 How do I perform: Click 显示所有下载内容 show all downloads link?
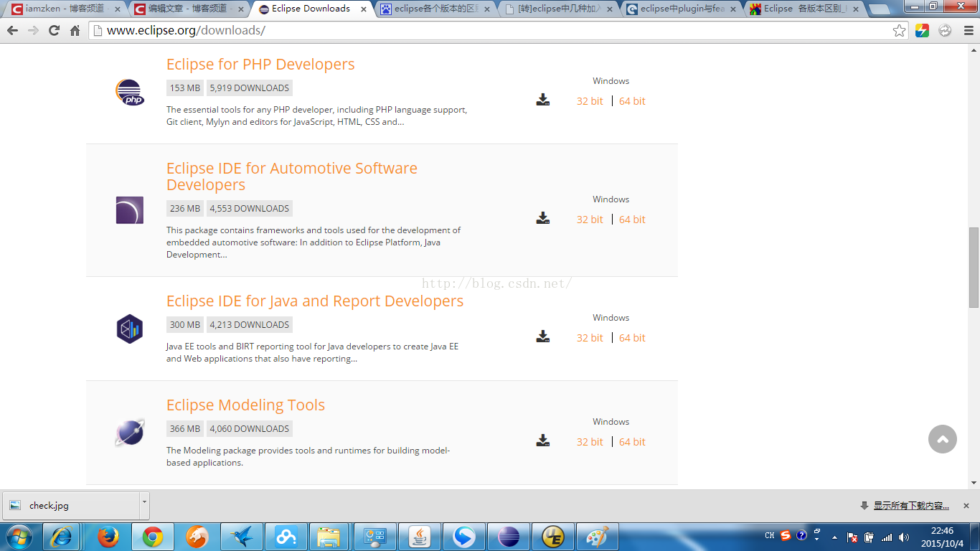(x=911, y=506)
